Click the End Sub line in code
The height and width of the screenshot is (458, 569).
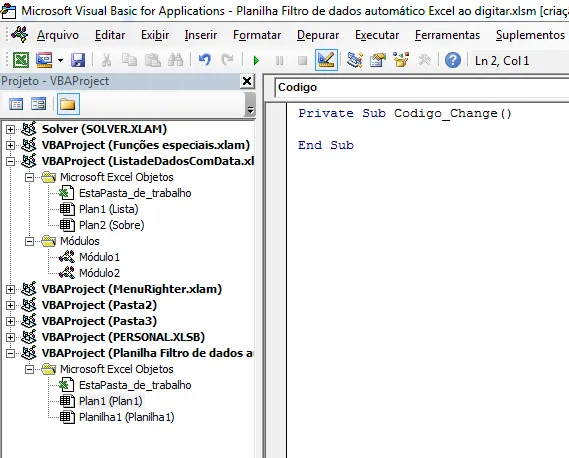(326, 145)
